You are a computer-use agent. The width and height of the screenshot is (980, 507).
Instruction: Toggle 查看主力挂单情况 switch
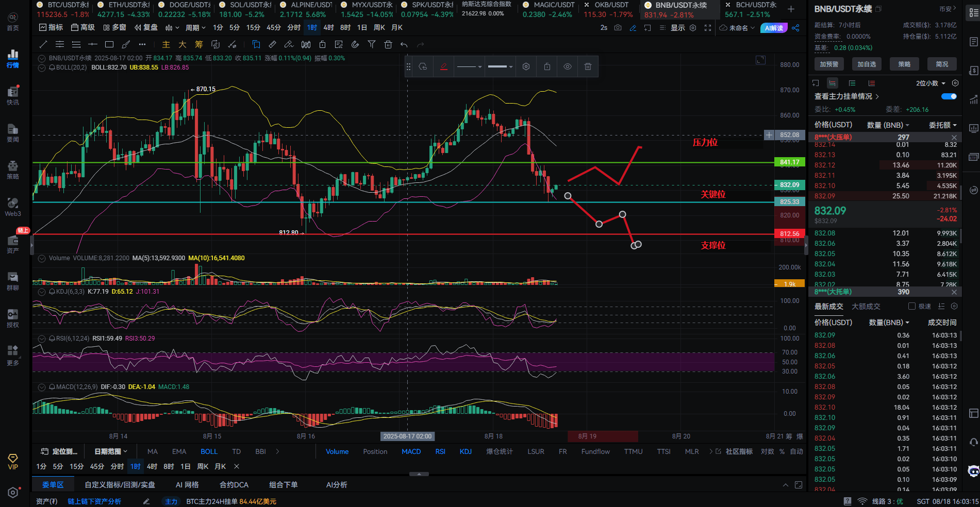[949, 96]
